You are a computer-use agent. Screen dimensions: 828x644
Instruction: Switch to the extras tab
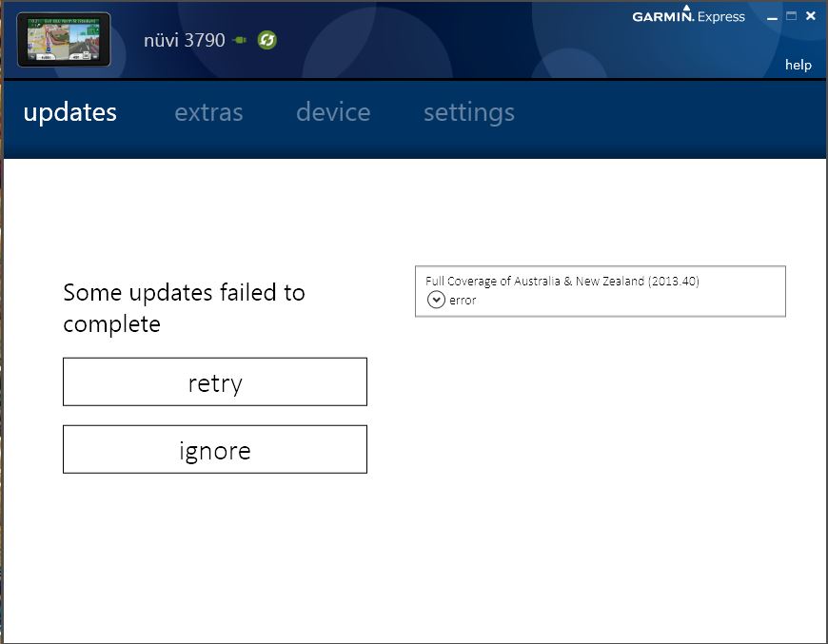point(208,112)
